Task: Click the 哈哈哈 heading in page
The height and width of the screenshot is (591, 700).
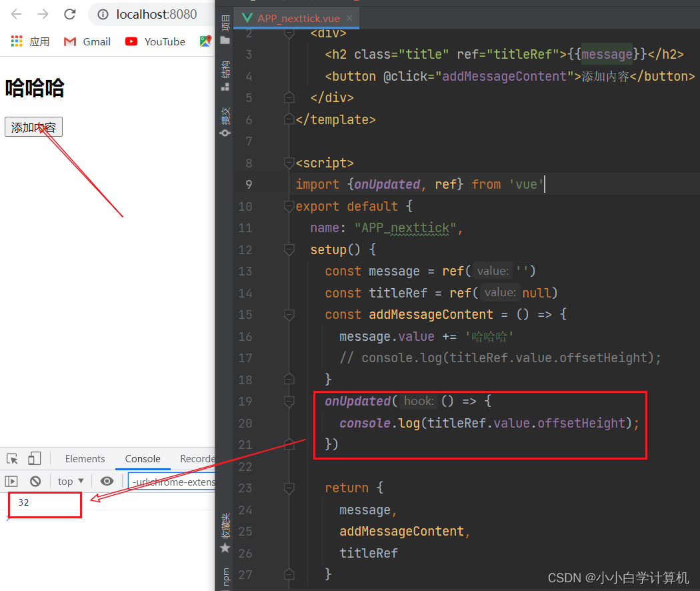Action: [x=35, y=87]
